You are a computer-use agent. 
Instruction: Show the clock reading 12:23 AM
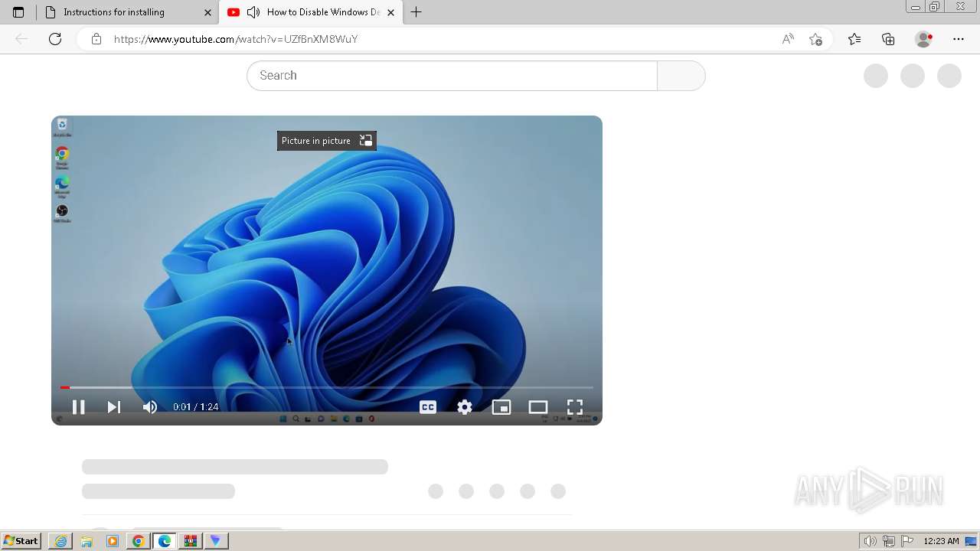point(941,541)
